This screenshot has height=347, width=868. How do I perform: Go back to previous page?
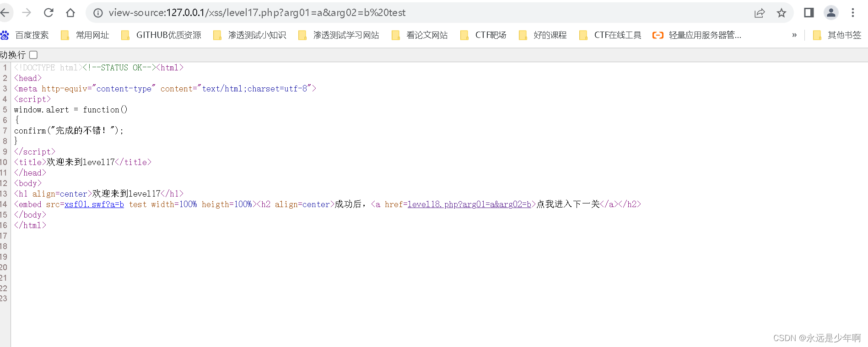pos(5,13)
